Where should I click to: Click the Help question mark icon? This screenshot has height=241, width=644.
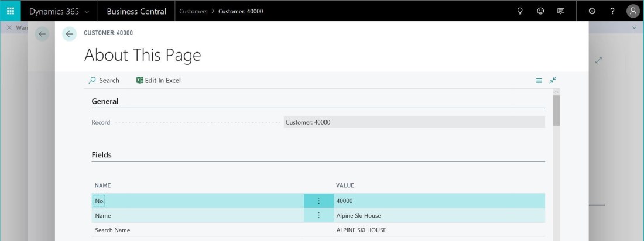612,11
